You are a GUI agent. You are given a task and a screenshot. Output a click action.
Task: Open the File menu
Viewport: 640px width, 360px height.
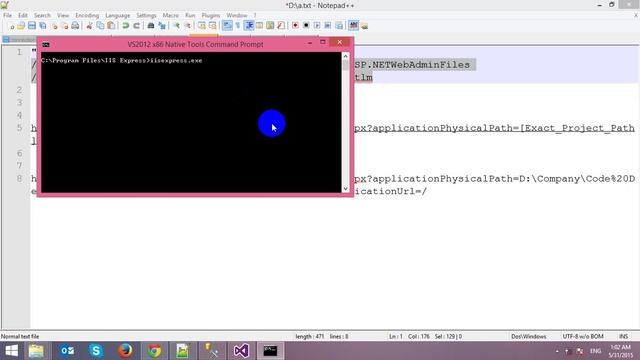pyautogui.click(x=7, y=16)
